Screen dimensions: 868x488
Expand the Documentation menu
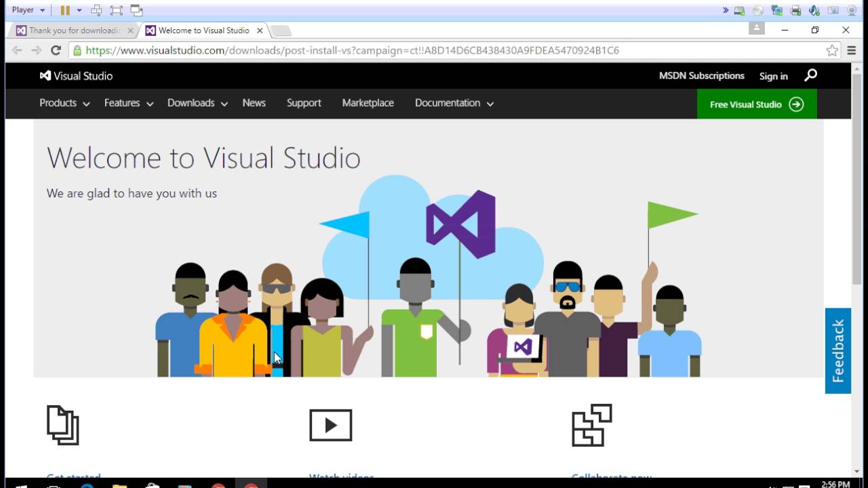pyautogui.click(x=454, y=103)
